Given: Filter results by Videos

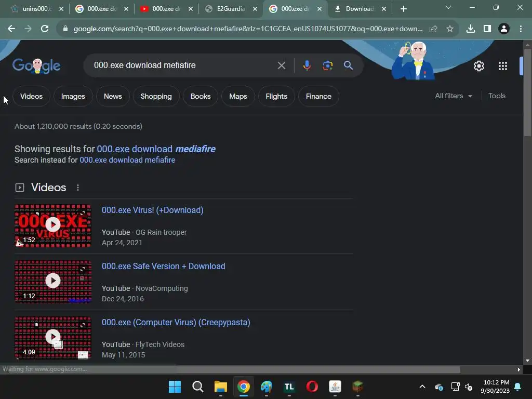Looking at the screenshot, I should [x=32, y=96].
